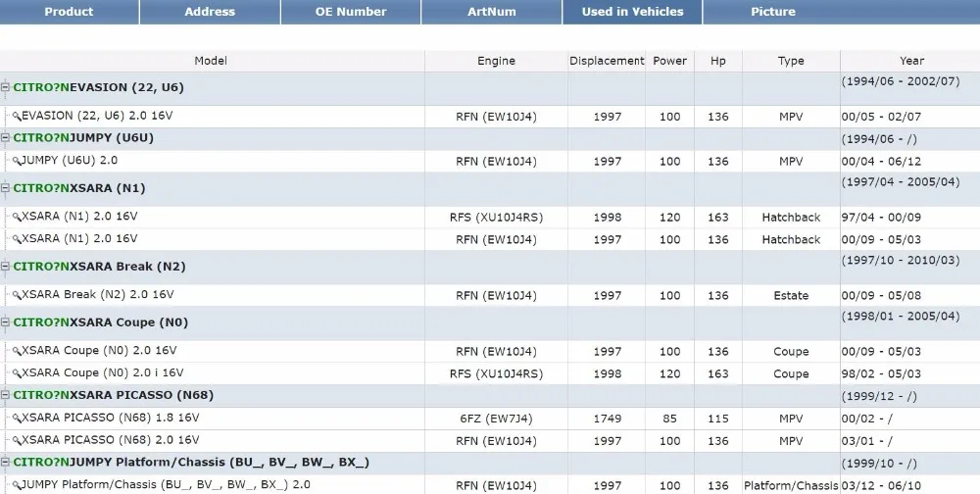Click year range (1994/06 - 2002/07)

pos(900,80)
